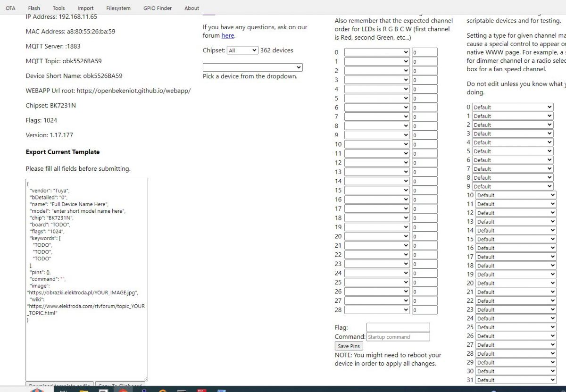566x392 pixels.
Task: Click the Export Current Template heading
Action: 63,152
